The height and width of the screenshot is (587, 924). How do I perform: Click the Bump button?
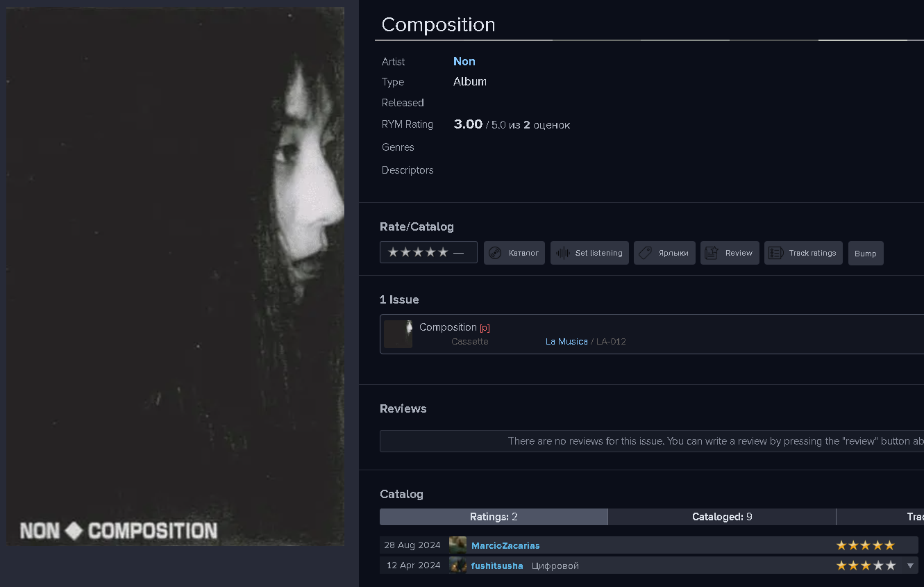[866, 253]
